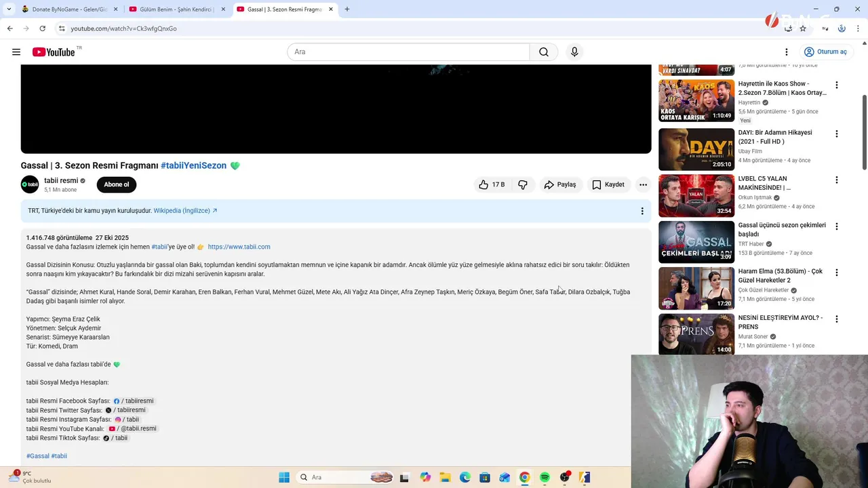The image size is (868, 488).
Task: Share the video with Paylaş
Action: coord(560,184)
